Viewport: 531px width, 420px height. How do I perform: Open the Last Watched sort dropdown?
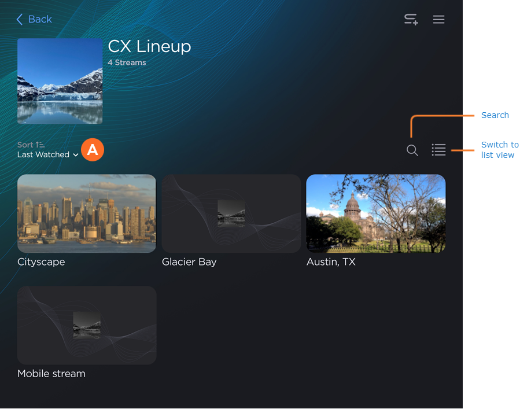43,155
